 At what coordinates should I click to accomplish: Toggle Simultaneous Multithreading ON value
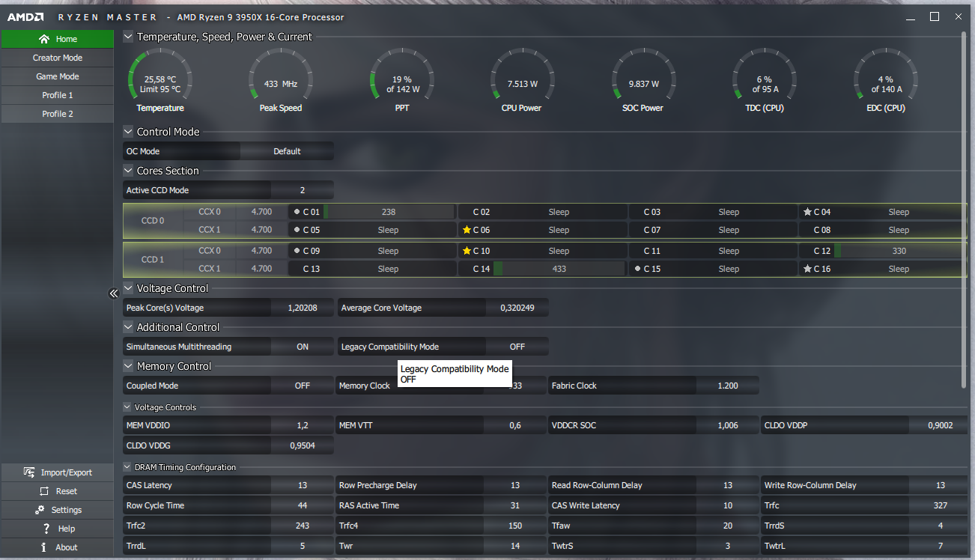coord(303,347)
